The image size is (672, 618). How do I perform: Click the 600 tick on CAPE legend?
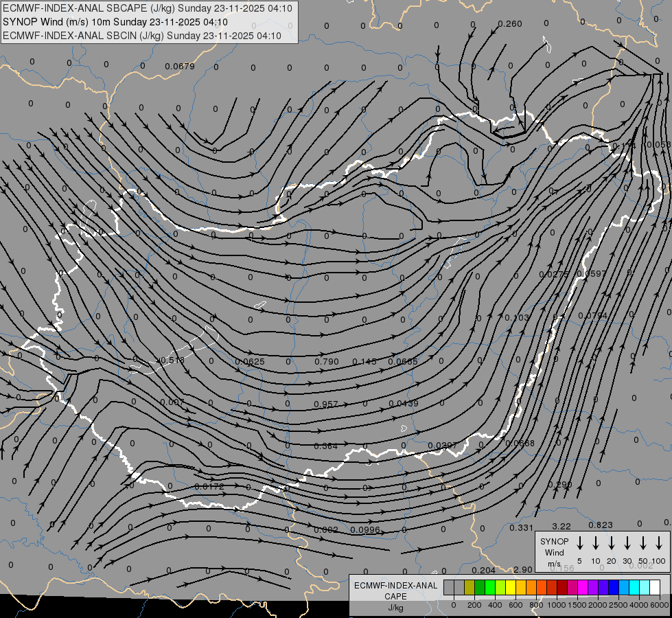515,605
